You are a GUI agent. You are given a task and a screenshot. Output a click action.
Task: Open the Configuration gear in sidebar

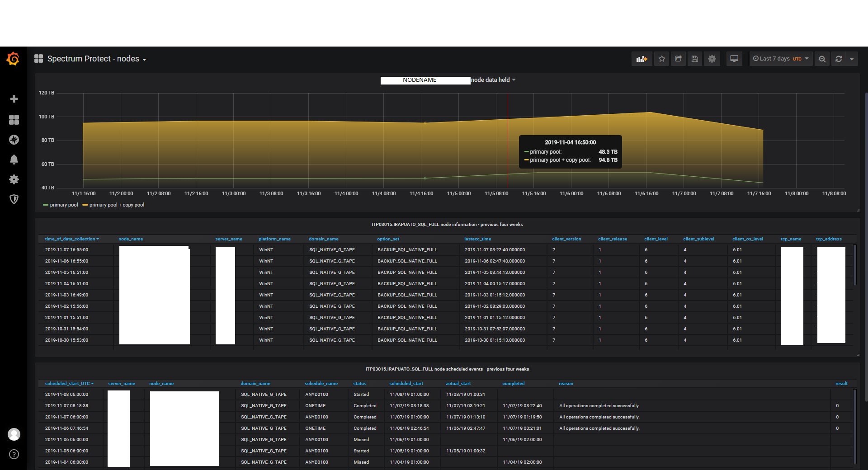coord(14,179)
